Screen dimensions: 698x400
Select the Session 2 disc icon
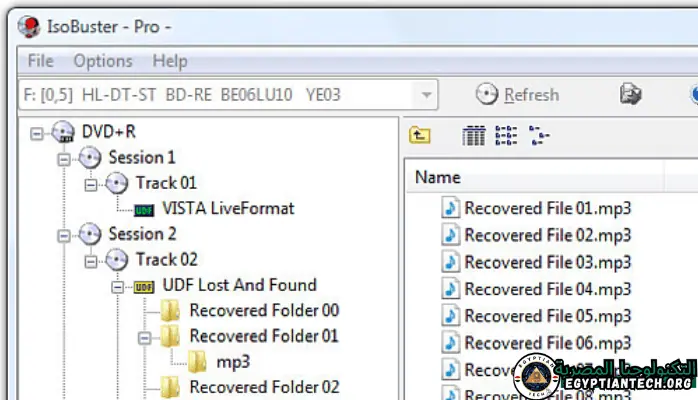pos(91,235)
